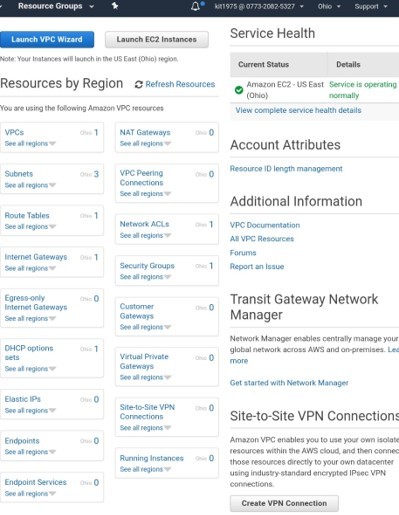Click the refresh arrows icon beside Refresh Resources

click(139, 85)
